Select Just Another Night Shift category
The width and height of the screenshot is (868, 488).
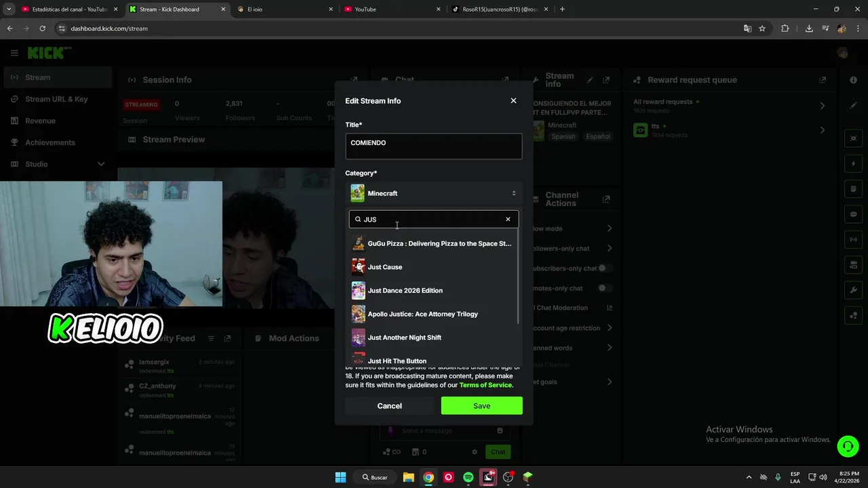coord(433,338)
